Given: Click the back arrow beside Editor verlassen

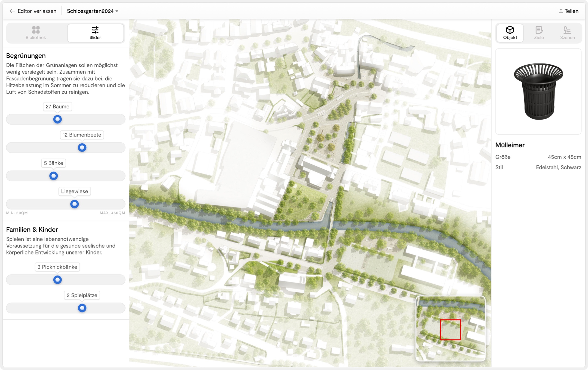Looking at the screenshot, I should click(12, 11).
